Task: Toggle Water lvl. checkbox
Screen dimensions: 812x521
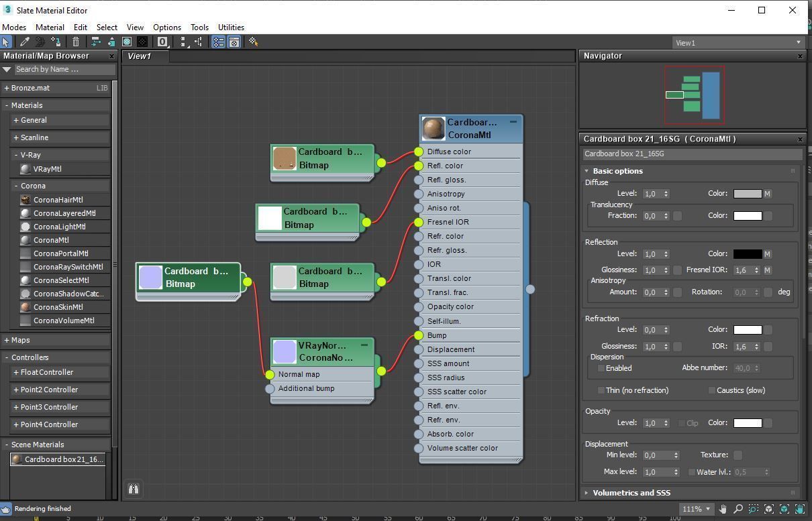Action: pos(692,472)
